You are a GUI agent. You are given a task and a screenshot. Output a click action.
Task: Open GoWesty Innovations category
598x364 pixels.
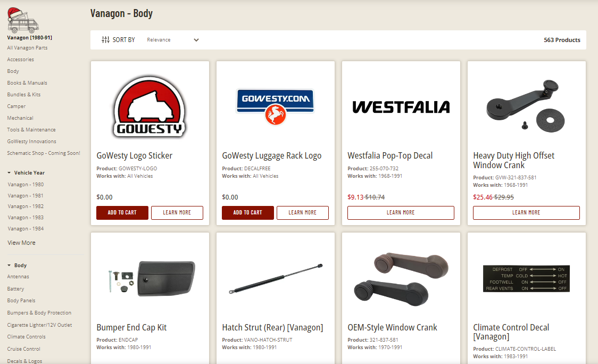coord(31,142)
